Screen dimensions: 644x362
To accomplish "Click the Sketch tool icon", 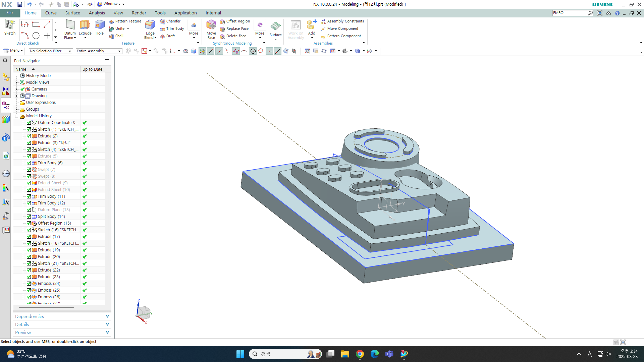I will point(10,25).
